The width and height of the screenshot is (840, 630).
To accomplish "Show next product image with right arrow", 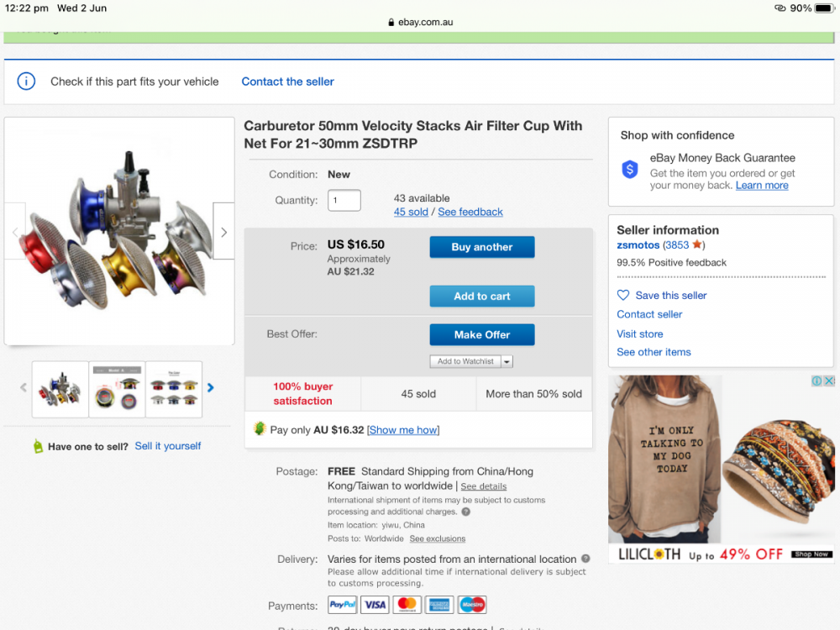I will click(x=223, y=232).
